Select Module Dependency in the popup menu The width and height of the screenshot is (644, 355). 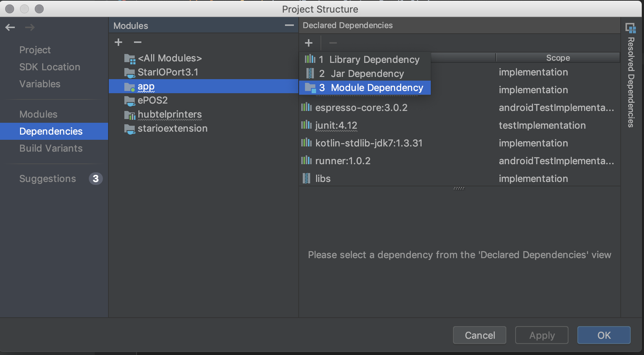coord(365,88)
